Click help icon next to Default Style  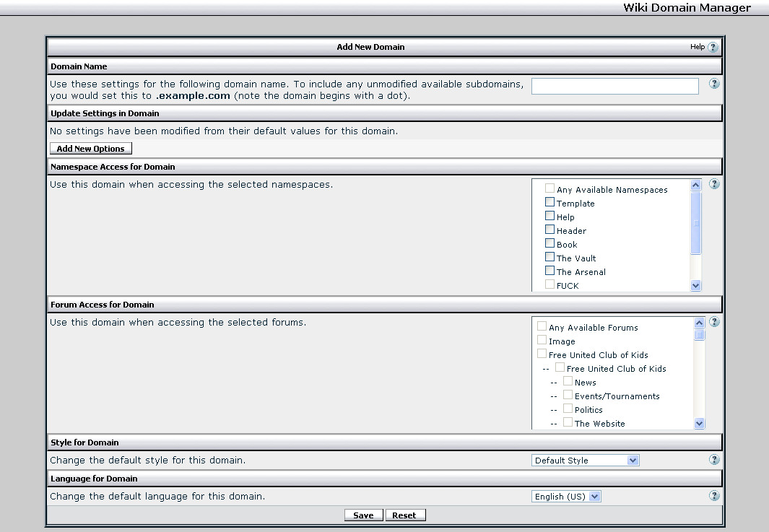click(x=714, y=460)
